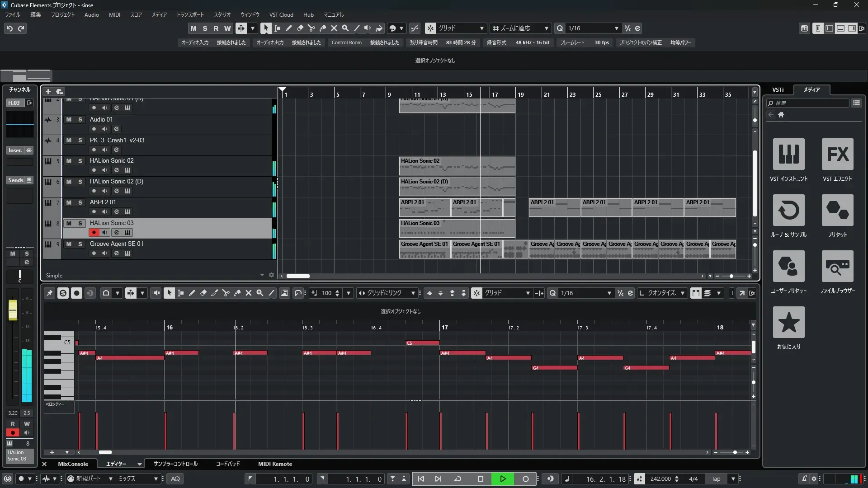This screenshot has width=868, height=488.
Task: Open the MIDI menu
Action: click(114, 15)
